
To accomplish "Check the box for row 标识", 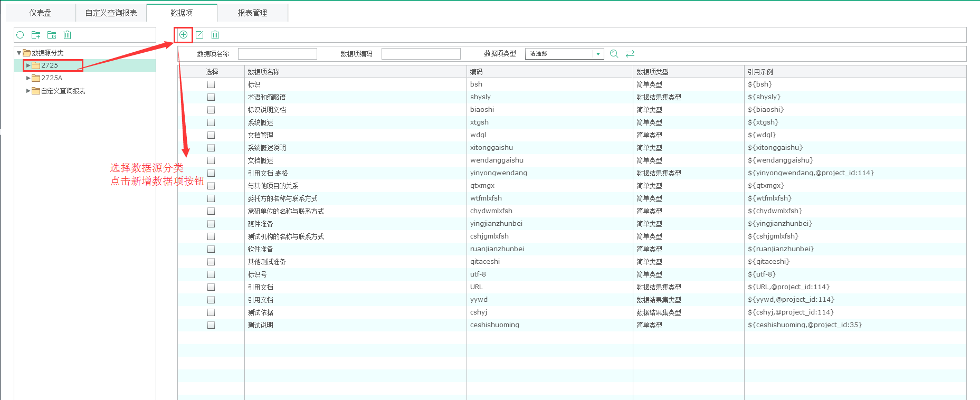I will pyautogui.click(x=211, y=84).
